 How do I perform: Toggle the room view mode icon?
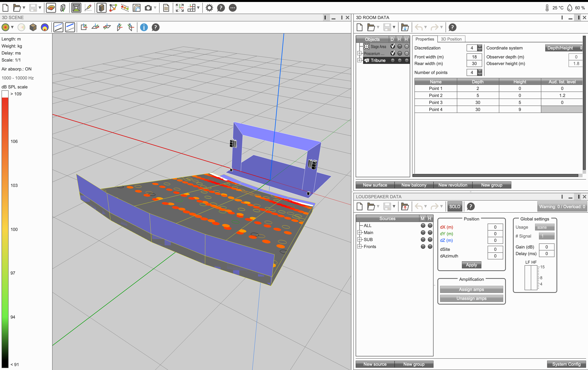[x=76, y=8]
